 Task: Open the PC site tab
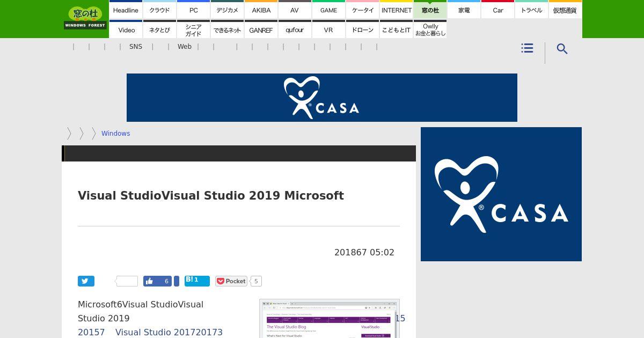click(193, 10)
